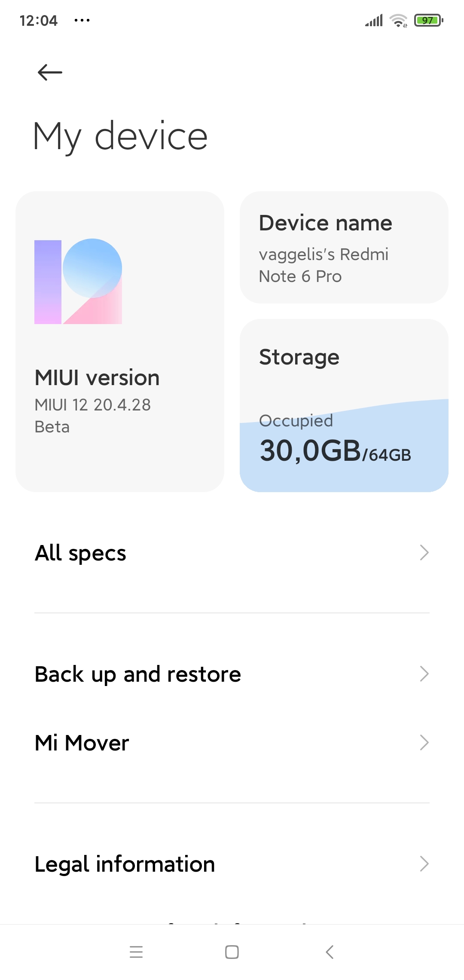Open the Mi Mover chevron arrow
This screenshot has width=464, height=980.
tap(424, 743)
